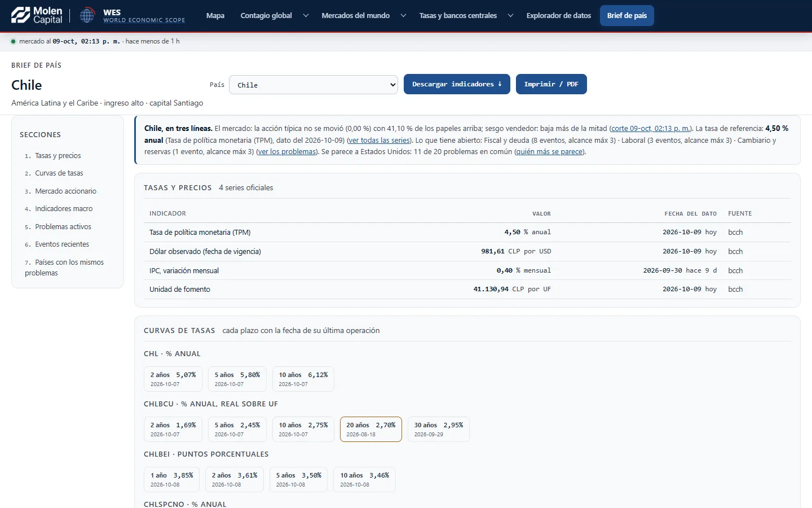
Task: Select the CHLBCU 20 años 2,70% chip
Action: pos(371,429)
